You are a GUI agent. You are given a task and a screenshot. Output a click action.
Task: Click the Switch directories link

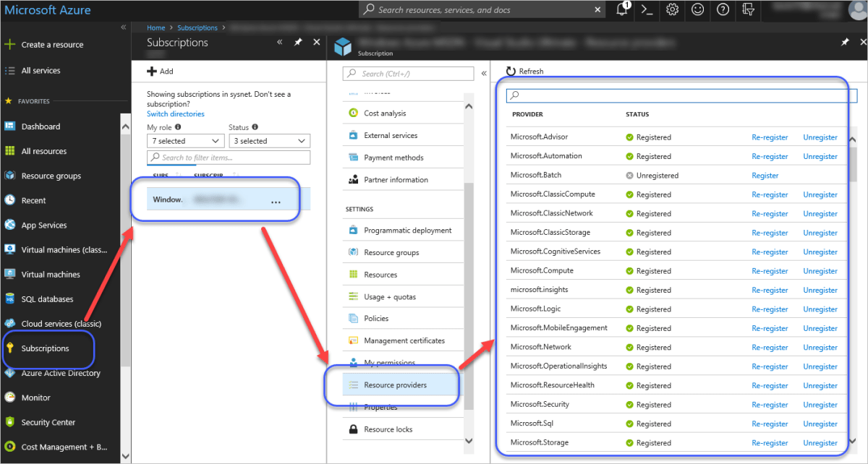tap(175, 113)
